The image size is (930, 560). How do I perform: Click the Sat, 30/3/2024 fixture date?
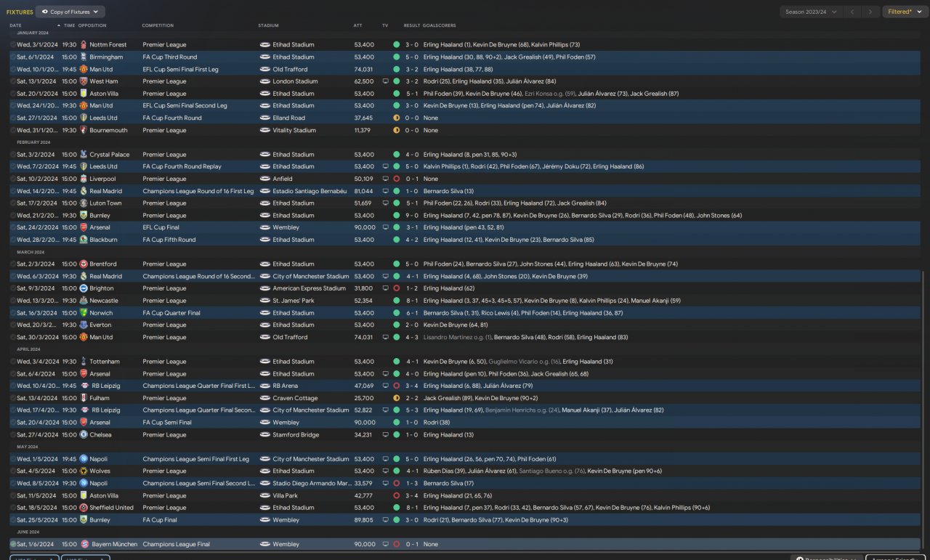(36, 337)
